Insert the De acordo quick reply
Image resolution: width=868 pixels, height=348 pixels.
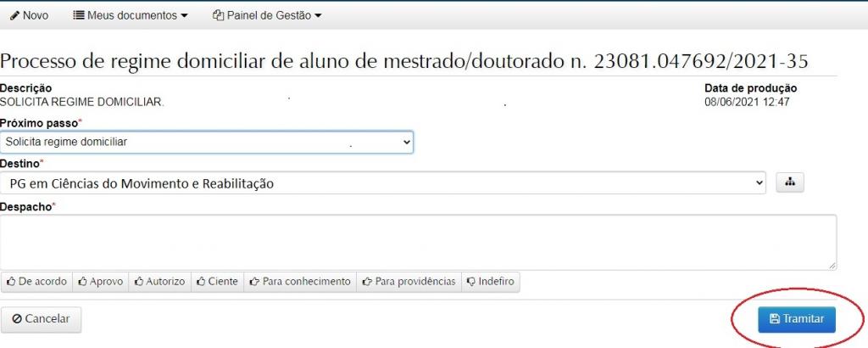(x=36, y=282)
